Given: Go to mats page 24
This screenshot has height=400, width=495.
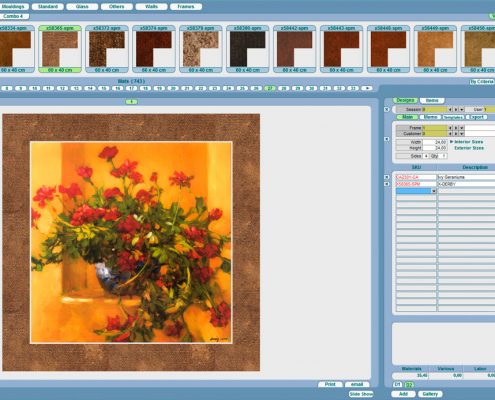Looking at the screenshot, I should tap(228, 88).
